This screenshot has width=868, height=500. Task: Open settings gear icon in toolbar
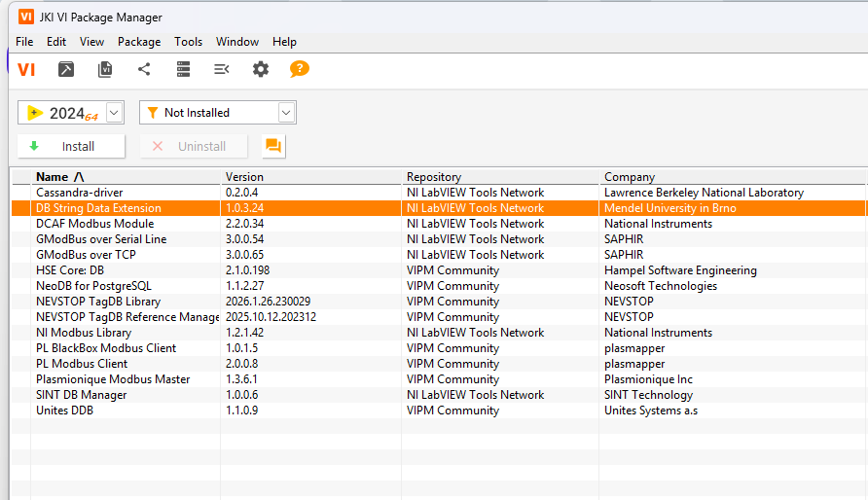pos(261,69)
